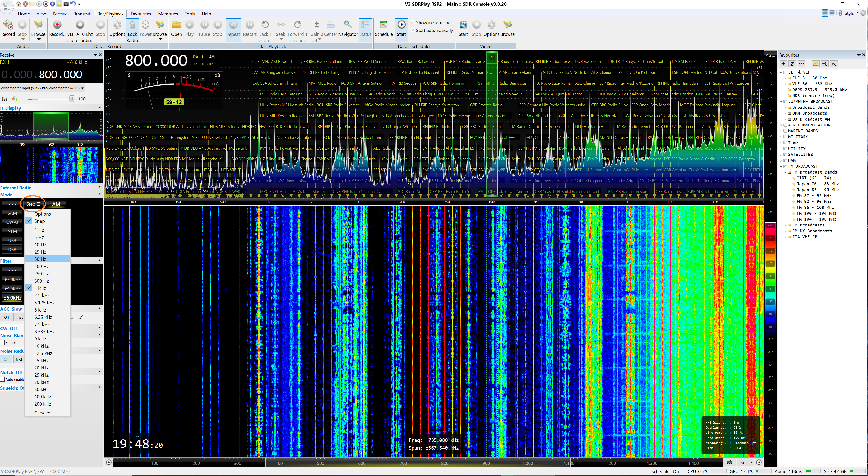Toggle Start automatically checkbox
Screen dimensions: 868x476
click(x=413, y=30)
